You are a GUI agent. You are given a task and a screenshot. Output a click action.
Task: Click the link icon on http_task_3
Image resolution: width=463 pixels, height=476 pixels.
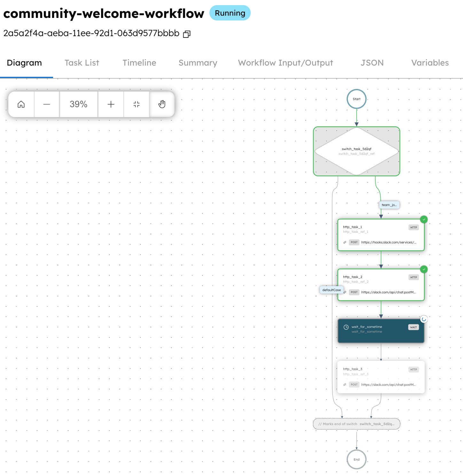(x=344, y=384)
